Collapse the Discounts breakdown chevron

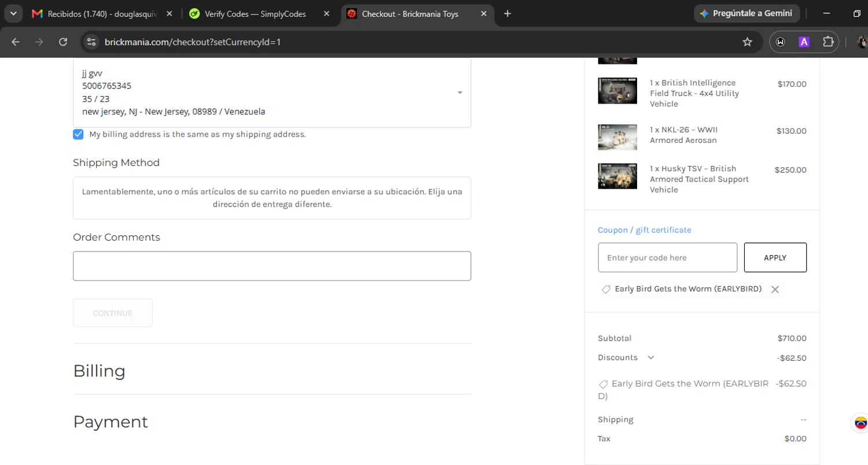[x=651, y=357]
